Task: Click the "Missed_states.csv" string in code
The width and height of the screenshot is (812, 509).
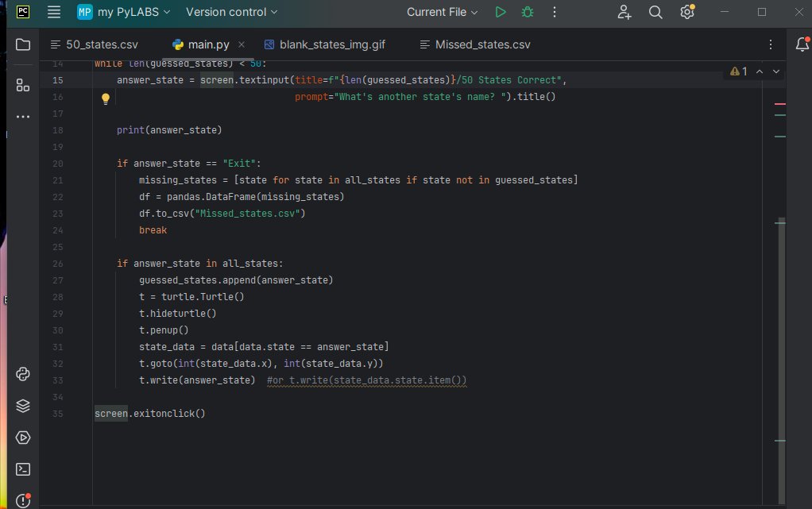Action: tap(249, 214)
